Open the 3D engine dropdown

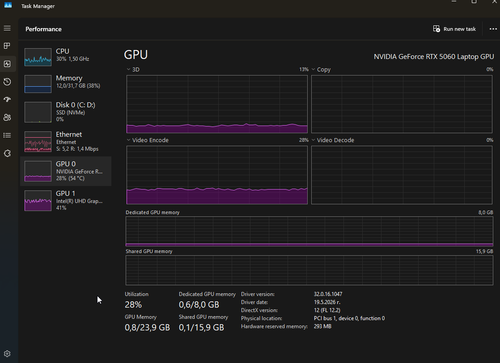tap(133, 70)
